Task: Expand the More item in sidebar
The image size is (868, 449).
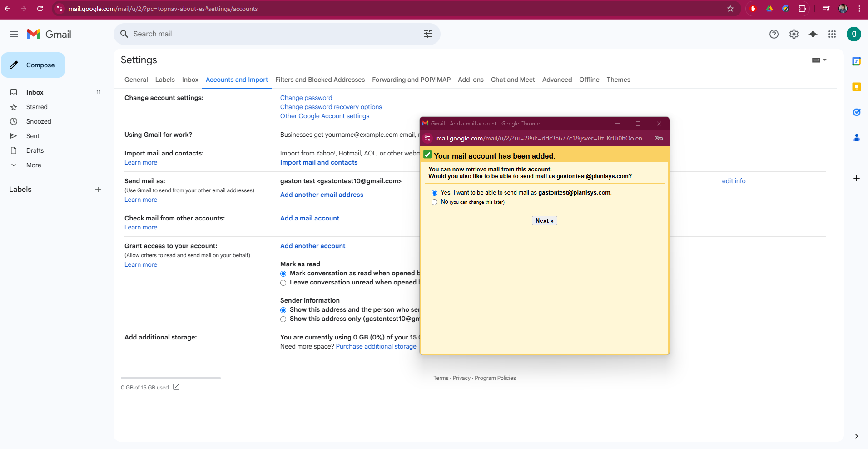Action: coord(34,165)
